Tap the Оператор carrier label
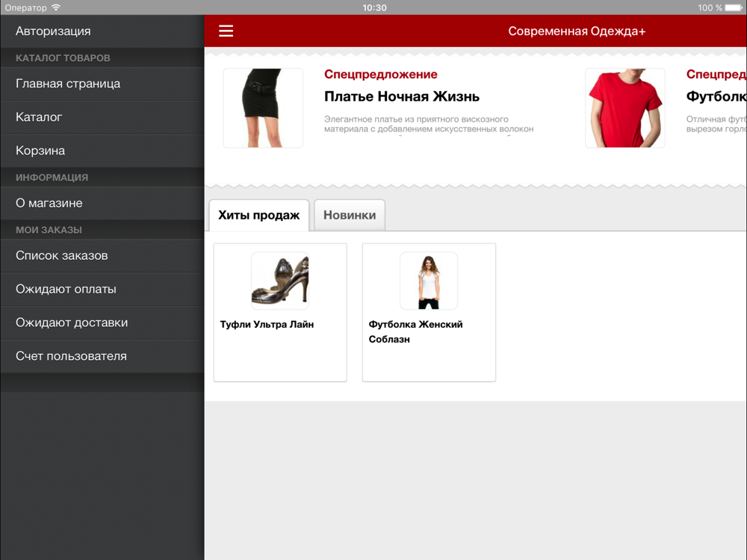The image size is (747, 560). click(x=25, y=7)
